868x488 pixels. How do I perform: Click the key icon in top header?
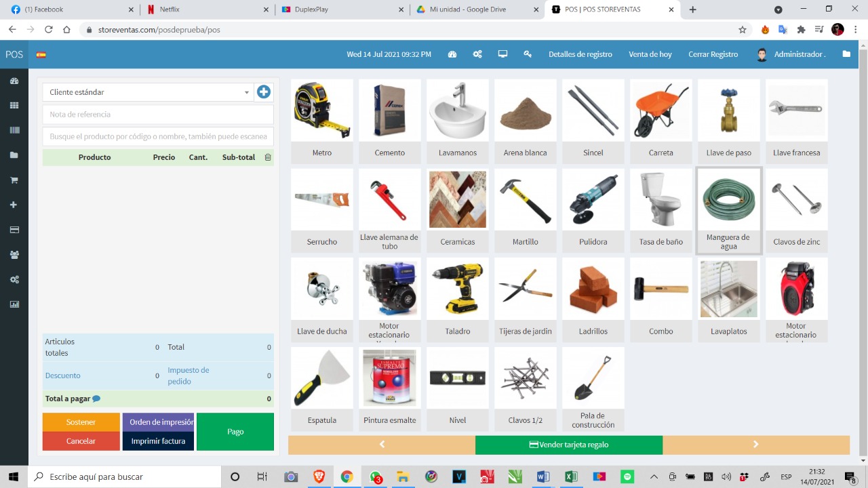click(x=528, y=54)
